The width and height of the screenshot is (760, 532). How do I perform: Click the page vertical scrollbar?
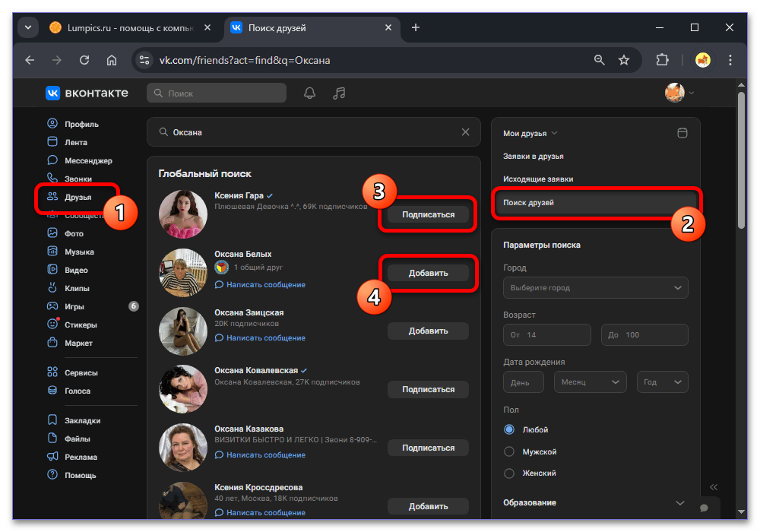pos(741,160)
